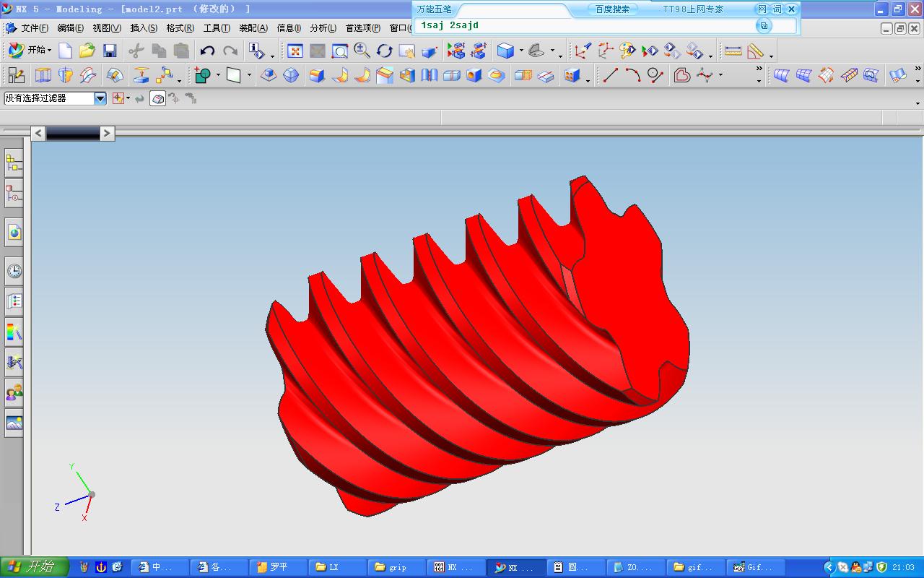Open the 视图(V) menu
This screenshot has width=924, height=578.
(x=107, y=28)
